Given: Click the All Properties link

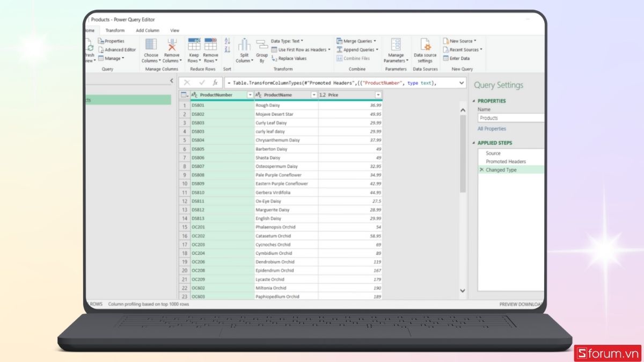Looking at the screenshot, I should point(492,129).
